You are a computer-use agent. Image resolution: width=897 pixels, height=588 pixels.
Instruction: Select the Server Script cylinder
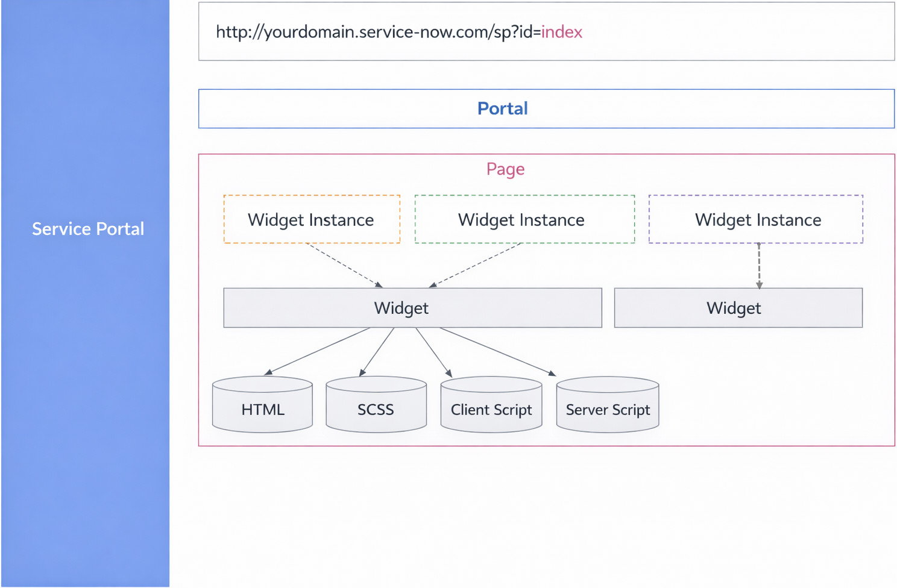608,404
